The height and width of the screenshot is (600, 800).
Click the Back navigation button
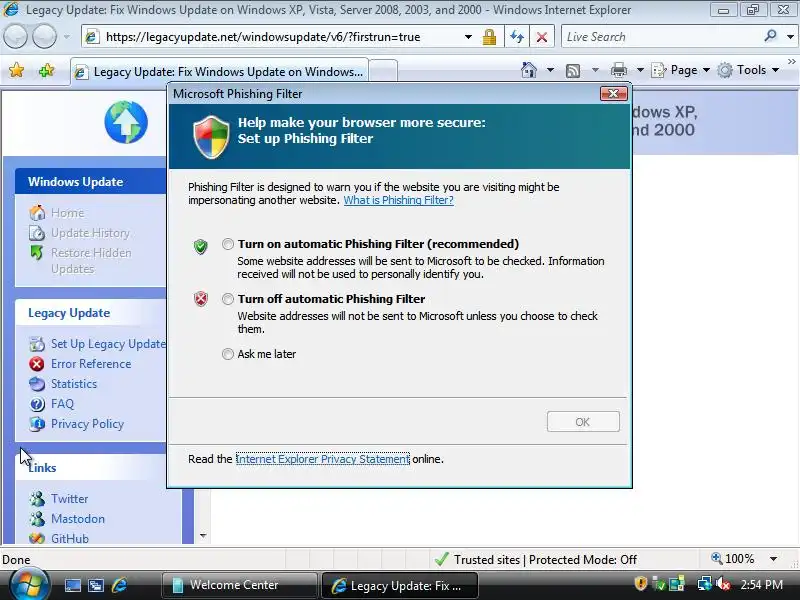(x=15, y=37)
